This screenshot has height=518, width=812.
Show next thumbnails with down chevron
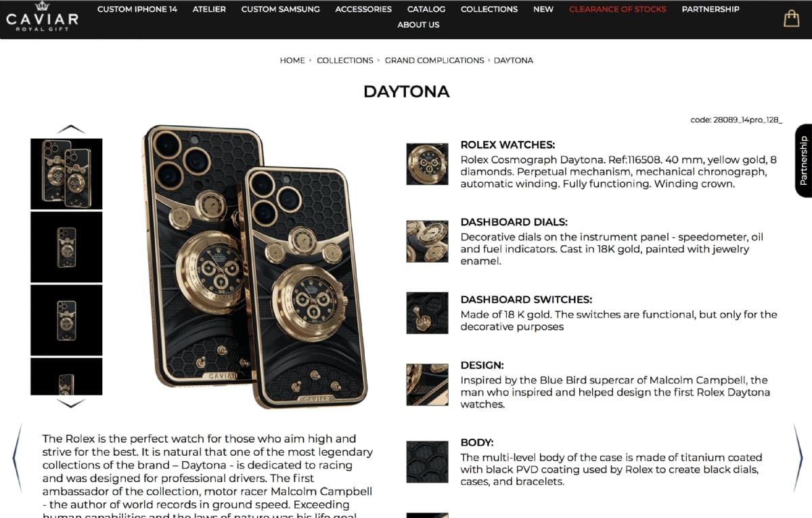click(x=71, y=403)
